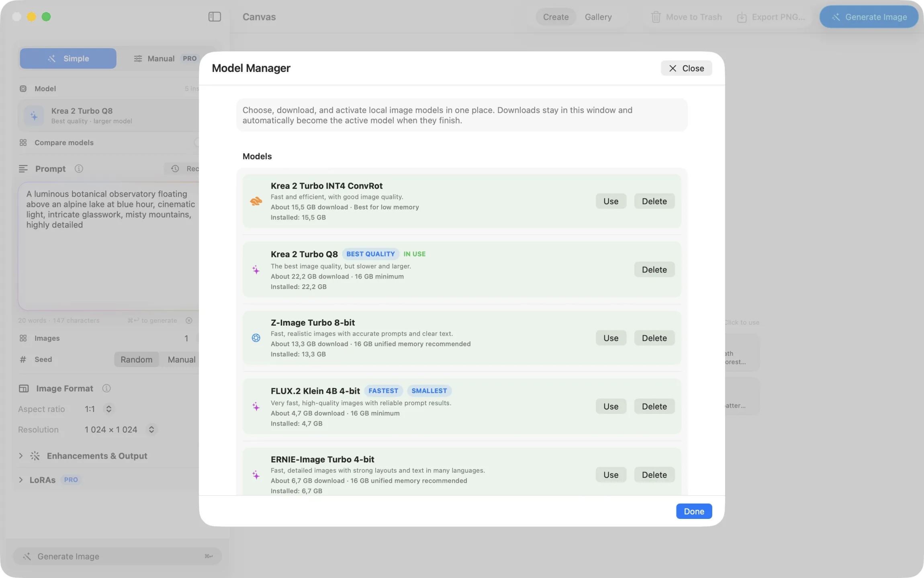Switch to Manual PRO mode

(165, 58)
